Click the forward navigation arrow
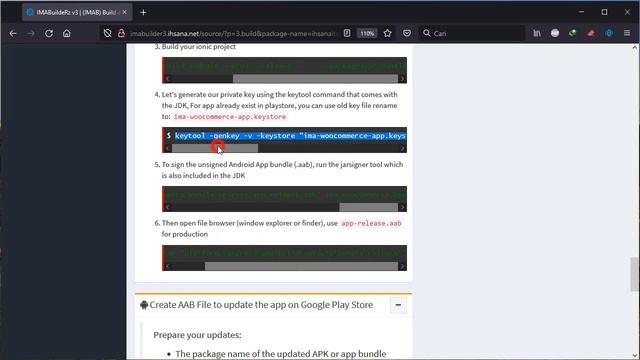 point(31,33)
